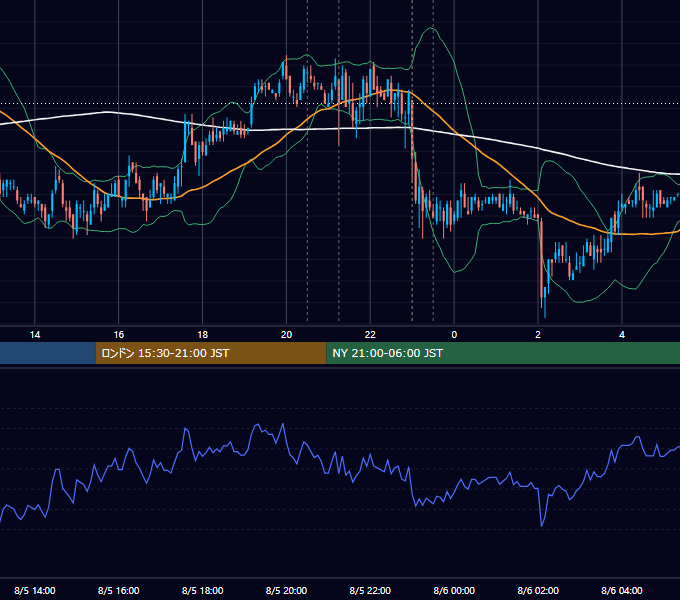Click the 8/5 16:00 date label
The width and height of the screenshot is (680, 600).
tap(118, 590)
